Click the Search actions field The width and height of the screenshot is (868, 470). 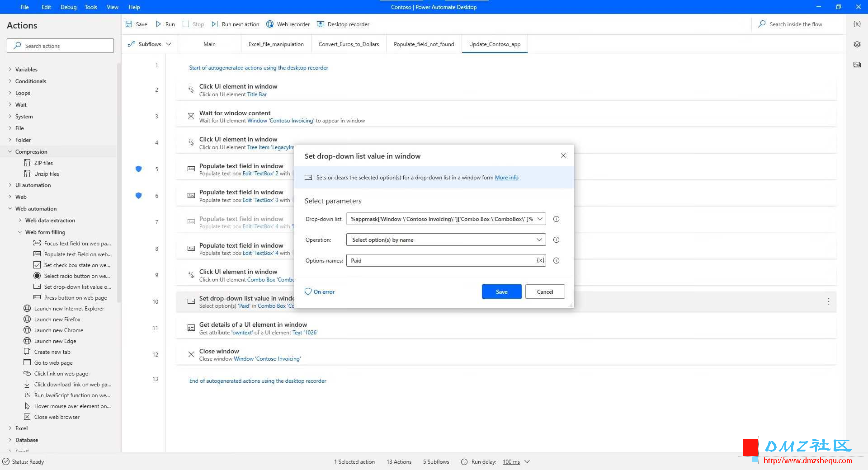(x=60, y=46)
